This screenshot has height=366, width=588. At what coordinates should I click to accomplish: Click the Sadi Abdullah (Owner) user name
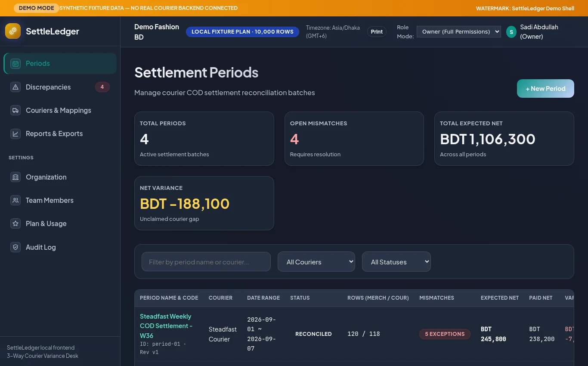pos(539,32)
